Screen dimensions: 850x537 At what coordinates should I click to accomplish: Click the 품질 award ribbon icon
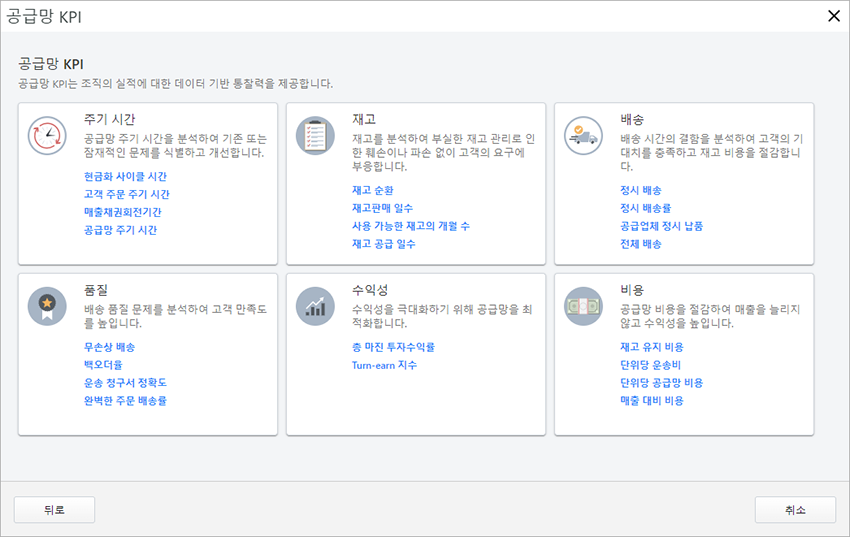pos(47,305)
